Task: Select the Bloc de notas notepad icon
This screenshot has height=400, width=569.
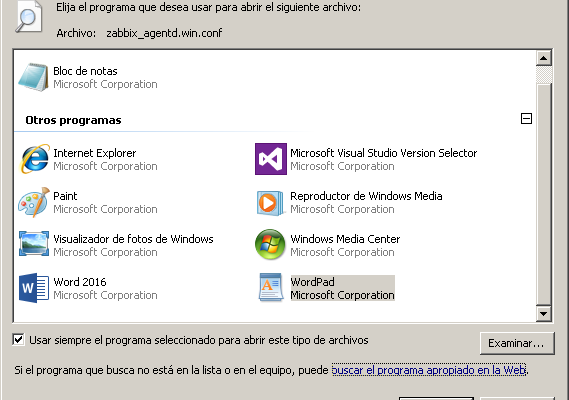Action: (x=33, y=77)
